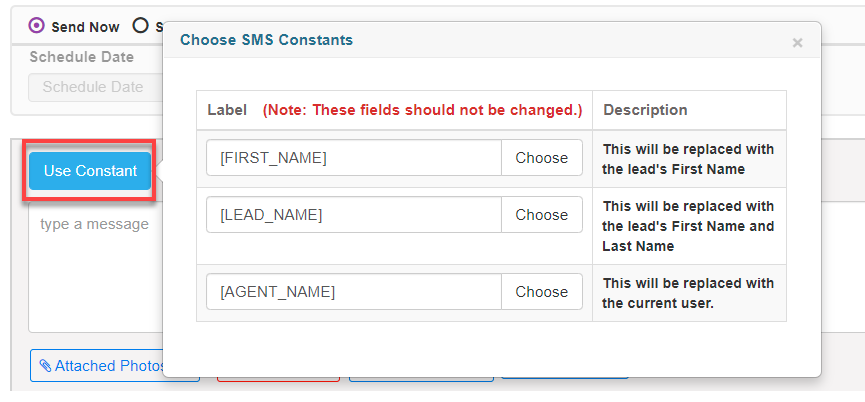
Task: Choose the LEAD_NAME constant
Action: pyautogui.click(x=541, y=215)
